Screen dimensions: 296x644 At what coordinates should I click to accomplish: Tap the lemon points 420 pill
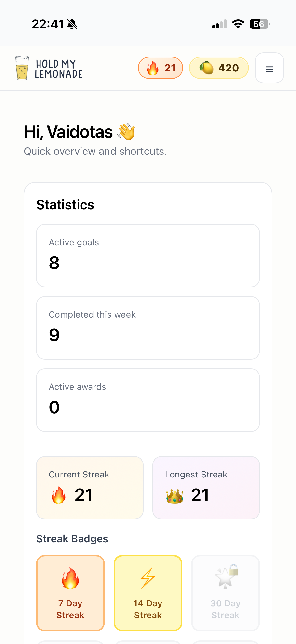(x=219, y=68)
